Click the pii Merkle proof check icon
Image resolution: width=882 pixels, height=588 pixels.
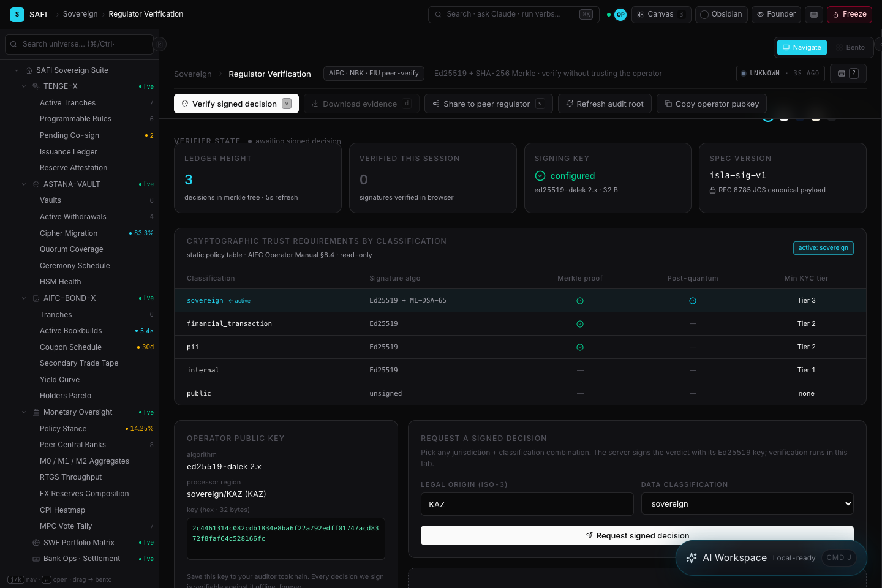[x=580, y=347]
